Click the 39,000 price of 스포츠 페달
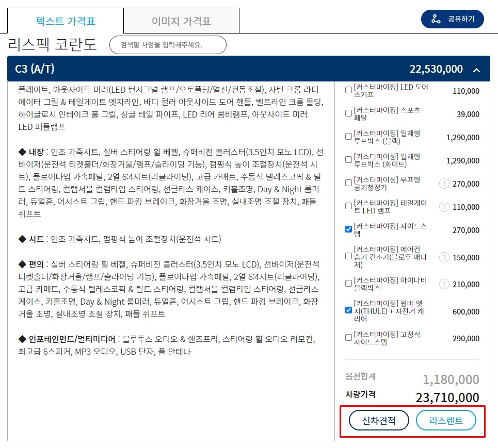The width and height of the screenshot is (498, 448). point(468,114)
